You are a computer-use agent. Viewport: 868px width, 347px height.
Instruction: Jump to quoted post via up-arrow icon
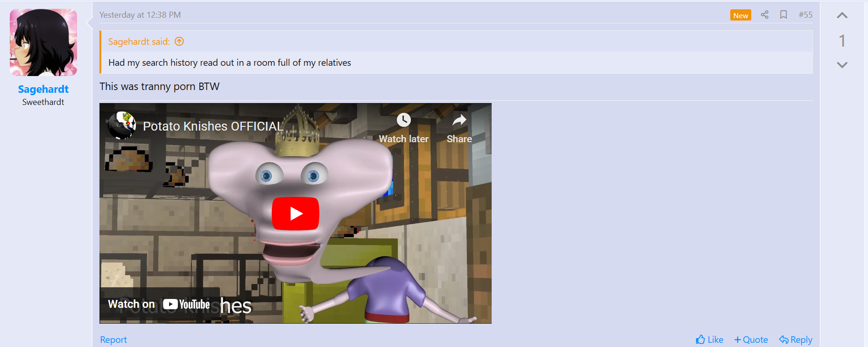click(179, 42)
